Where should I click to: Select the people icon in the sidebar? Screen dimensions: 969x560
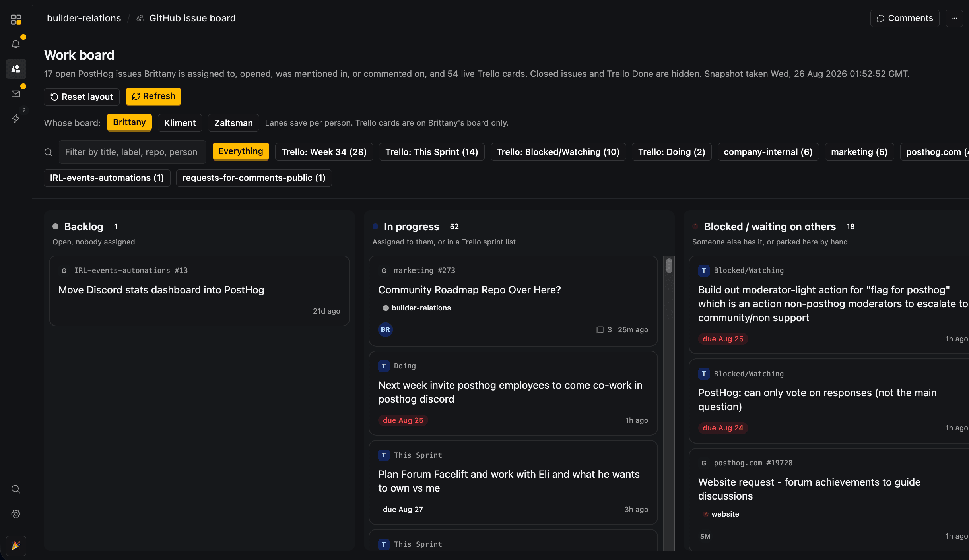tap(16, 69)
